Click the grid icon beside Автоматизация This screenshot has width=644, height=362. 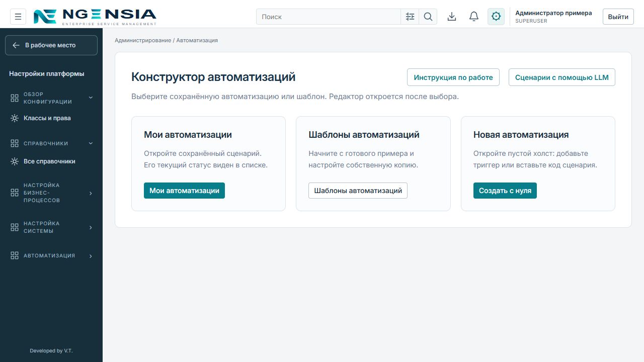(15, 255)
